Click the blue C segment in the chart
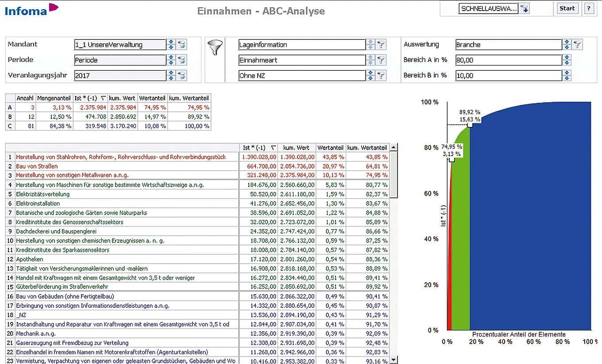This screenshot has height=364, width=602. pos(531,221)
